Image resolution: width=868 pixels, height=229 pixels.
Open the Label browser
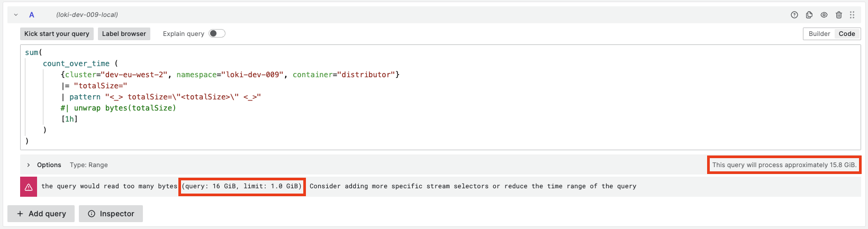tap(124, 34)
